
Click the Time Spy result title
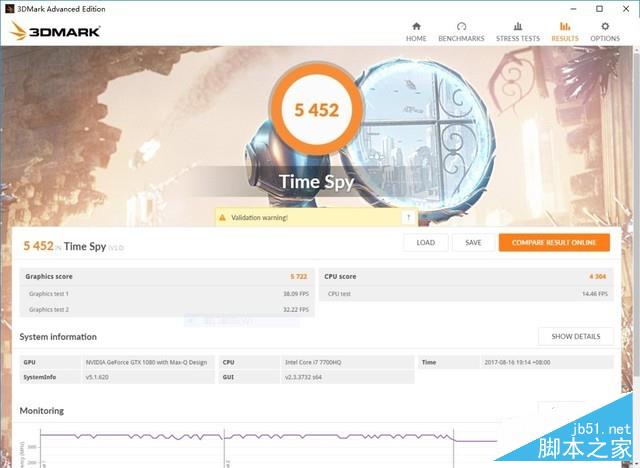click(85, 246)
